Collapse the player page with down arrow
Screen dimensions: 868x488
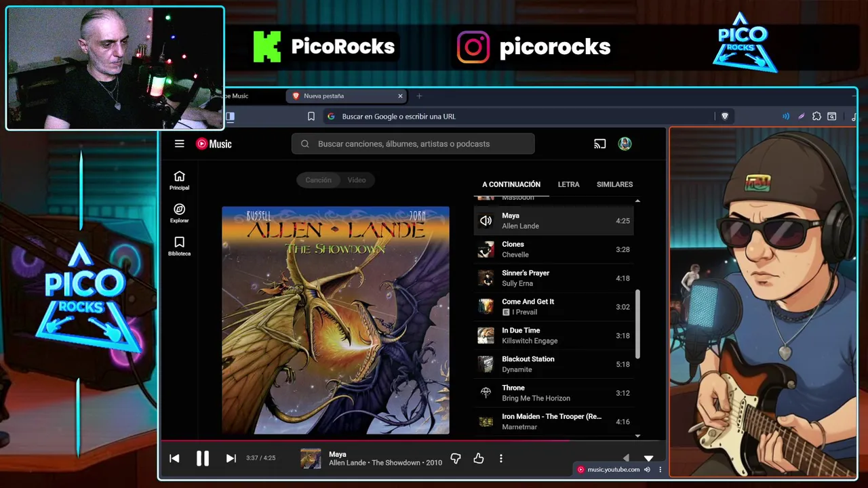648,458
